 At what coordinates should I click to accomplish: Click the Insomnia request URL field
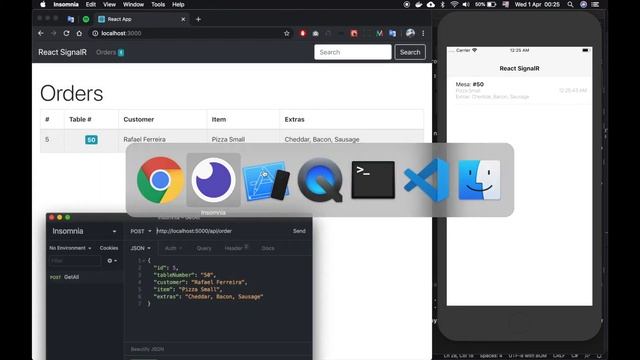(x=220, y=231)
